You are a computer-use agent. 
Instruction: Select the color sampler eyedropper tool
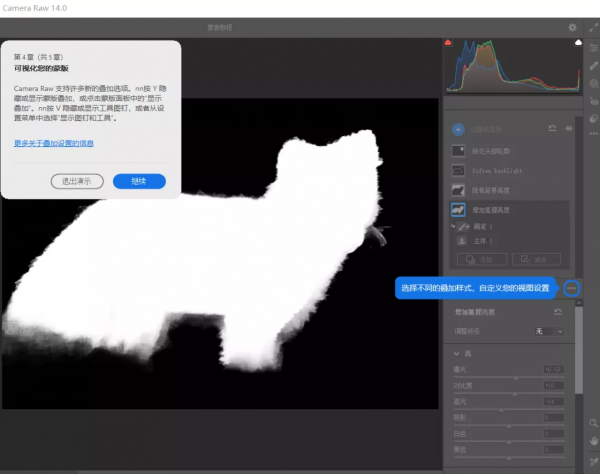point(592,462)
